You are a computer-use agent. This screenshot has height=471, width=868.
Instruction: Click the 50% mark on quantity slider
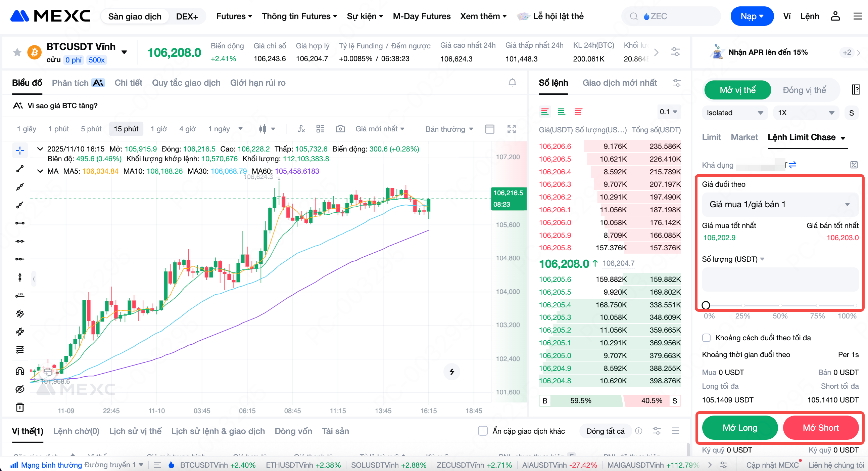click(780, 305)
